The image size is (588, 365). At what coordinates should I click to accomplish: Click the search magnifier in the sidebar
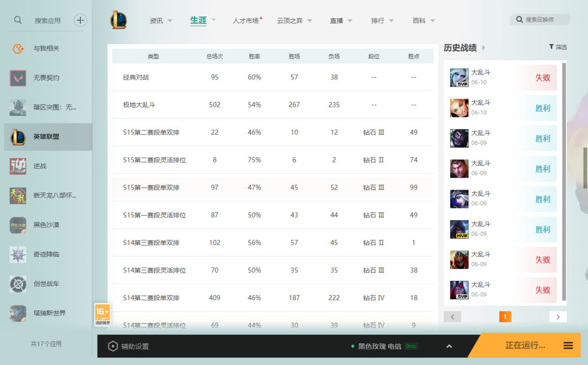tap(17, 20)
